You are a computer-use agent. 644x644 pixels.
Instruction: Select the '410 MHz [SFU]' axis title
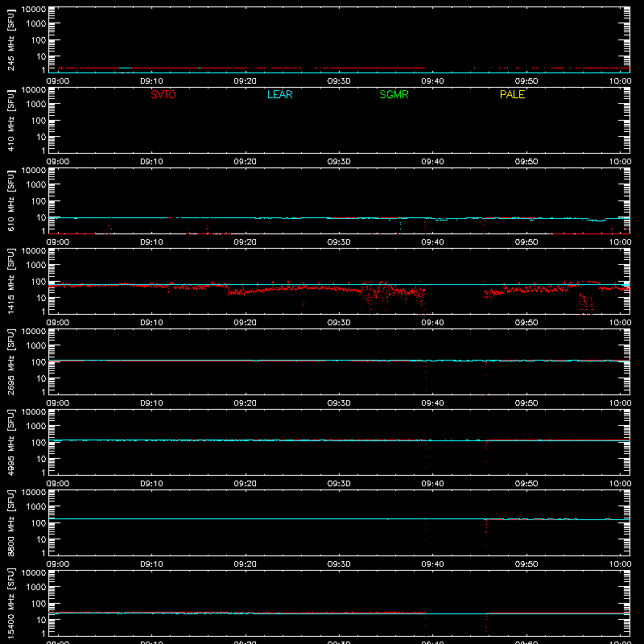(10, 120)
